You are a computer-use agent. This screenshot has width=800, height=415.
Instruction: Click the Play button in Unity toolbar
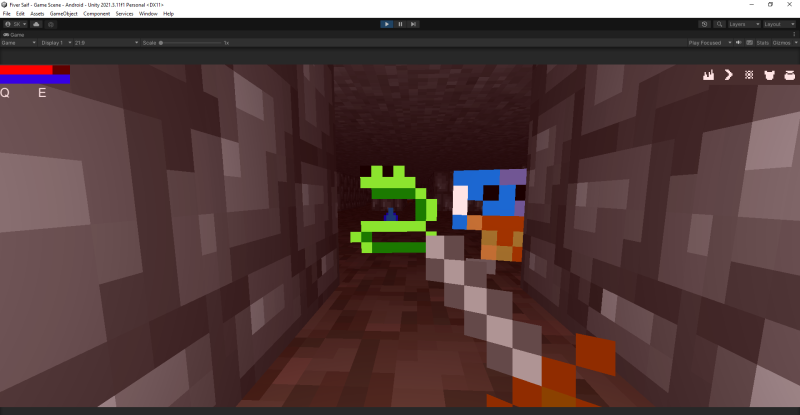point(387,24)
